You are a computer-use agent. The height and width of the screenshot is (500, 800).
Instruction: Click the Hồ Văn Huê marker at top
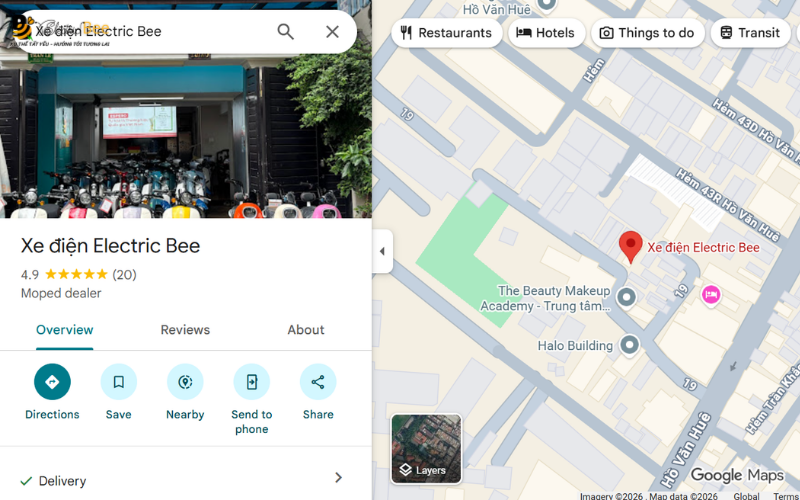[547, 5]
